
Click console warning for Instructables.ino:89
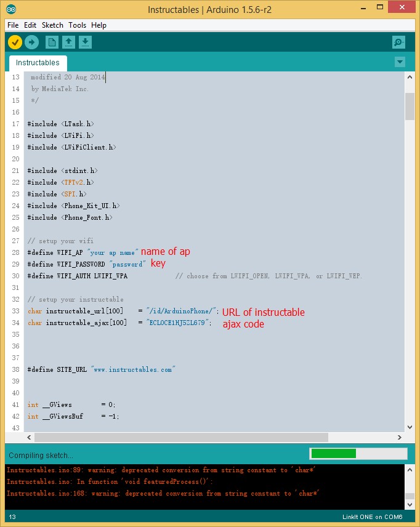(161, 470)
